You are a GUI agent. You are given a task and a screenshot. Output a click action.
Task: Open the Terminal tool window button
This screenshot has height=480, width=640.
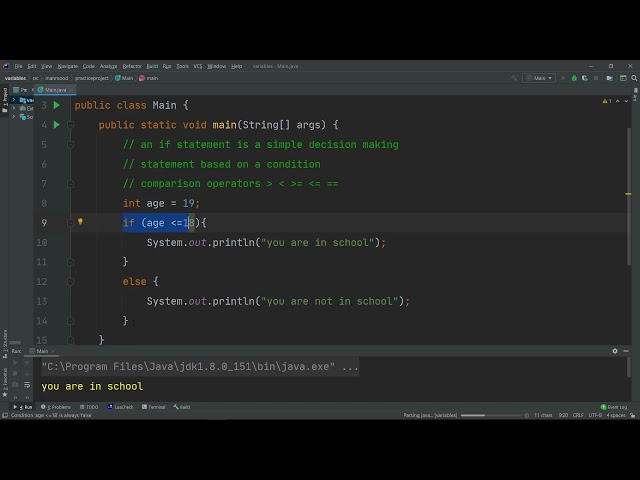point(153,407)
